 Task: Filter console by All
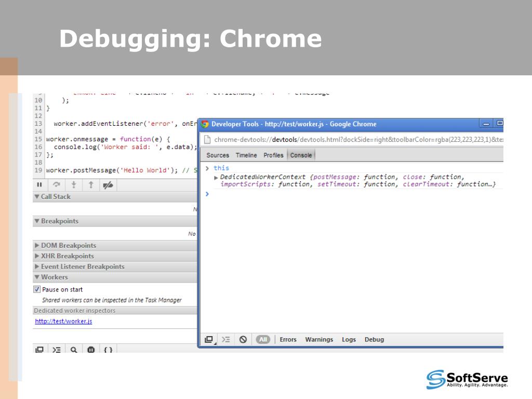click(x=263, y=339)
